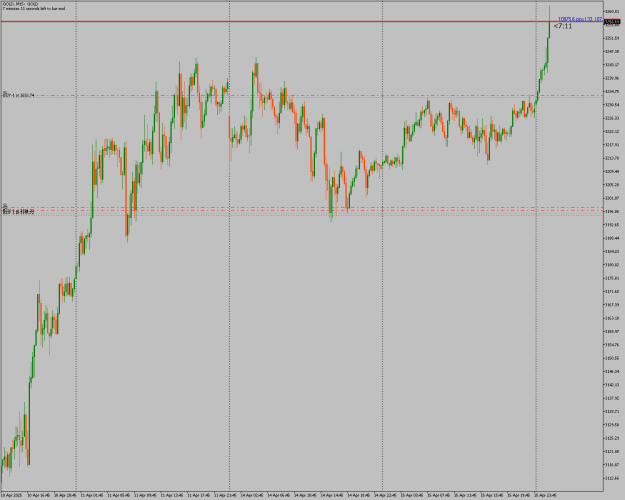Click the 14 Apr 22:45 time label
Viewport: 625px width, 500px height.
385,495
